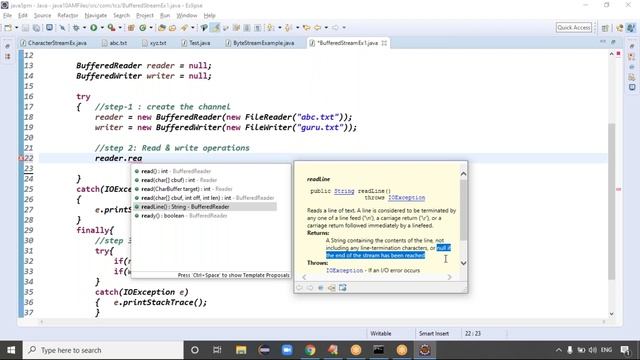Click the Back navigation arrow icon
The width and height of the screenshot is (640, 360).
(x=317, y=28)
